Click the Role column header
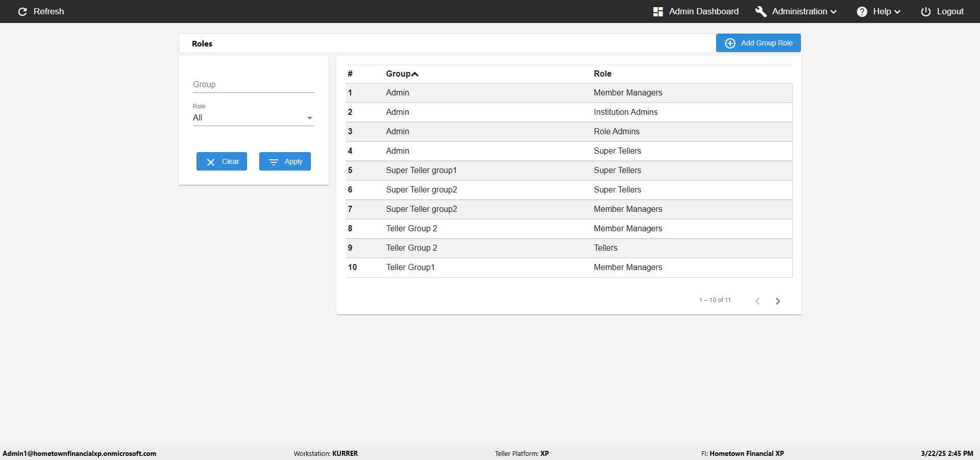The image size is (980, 460). 602,74
